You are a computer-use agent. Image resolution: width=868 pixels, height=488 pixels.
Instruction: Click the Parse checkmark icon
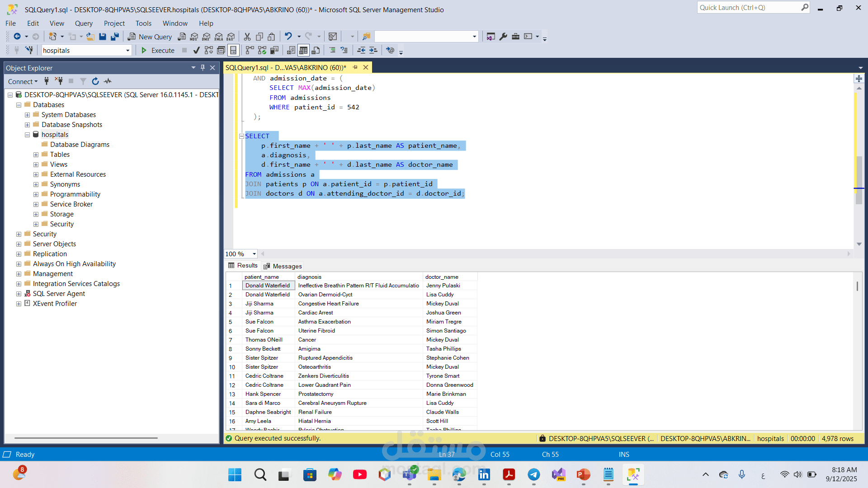(196, 50)
